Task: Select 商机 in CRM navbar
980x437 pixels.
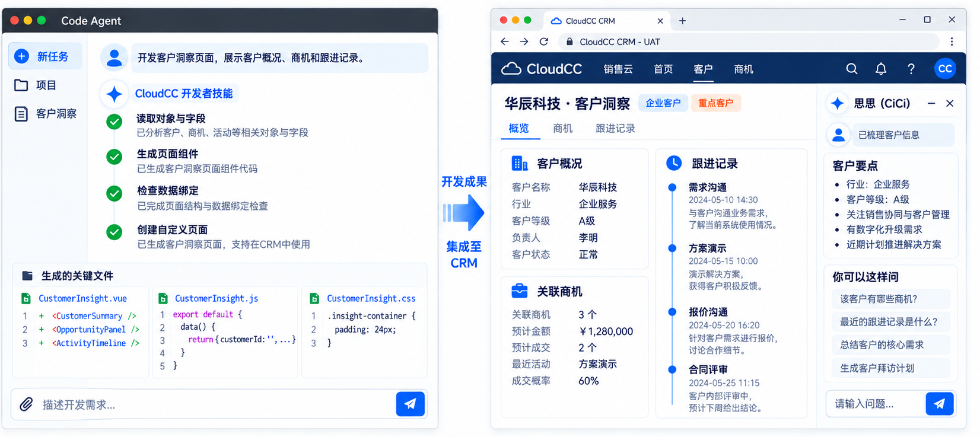Action: click(743, 69)
